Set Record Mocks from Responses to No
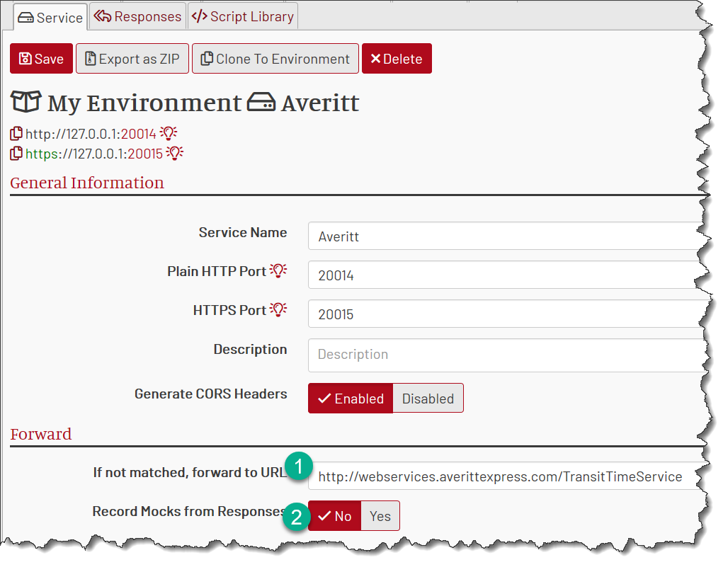The height and width of the screenshot is (567, 728). (x=334, y=515)
